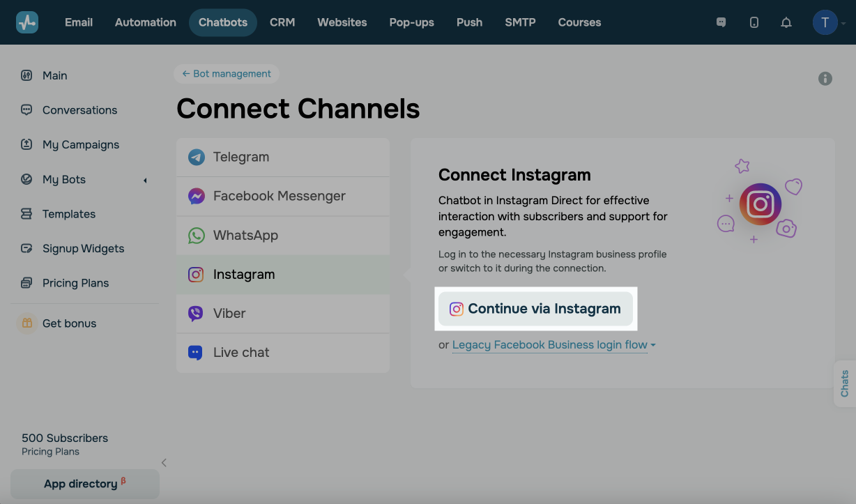Click the My Bots sidebar icon
The height and width of the screenshot is (504, 856).
[x=26, y=179]
